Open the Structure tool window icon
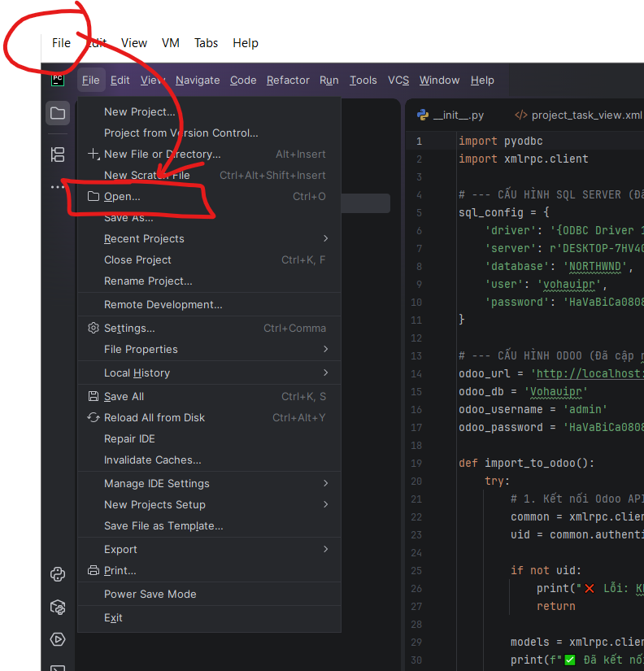 [x=57, y=155]
